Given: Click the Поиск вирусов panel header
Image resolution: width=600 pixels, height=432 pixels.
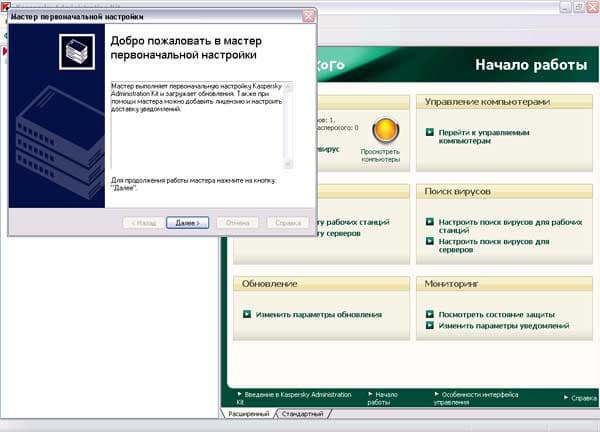Looking at the screenshot, I should 504,191.
